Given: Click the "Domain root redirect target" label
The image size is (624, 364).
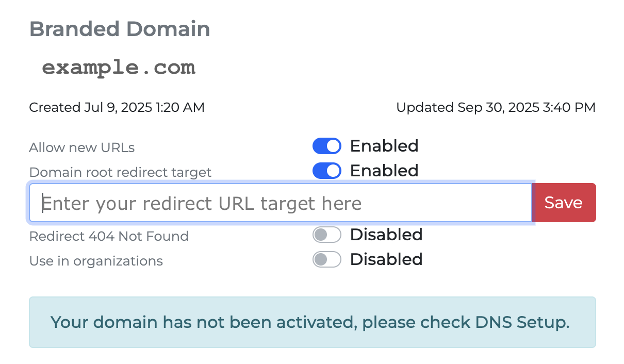Looking at the screenshot, I should [x=120, y=172].
